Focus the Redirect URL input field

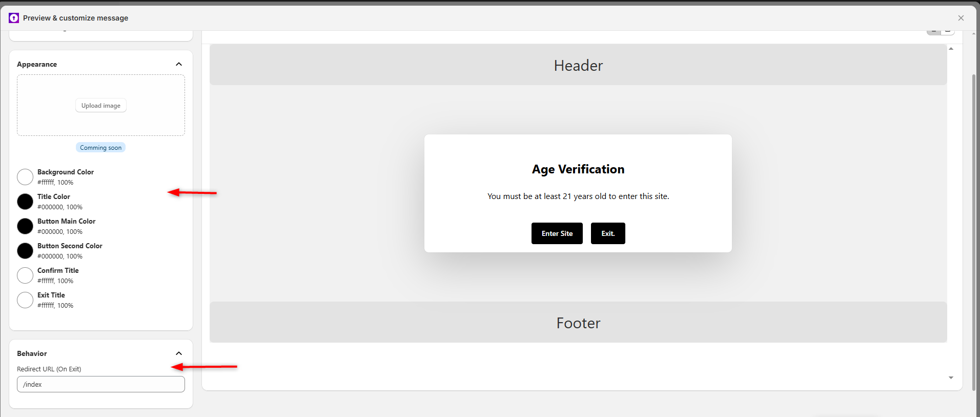(x=101, y=384)
